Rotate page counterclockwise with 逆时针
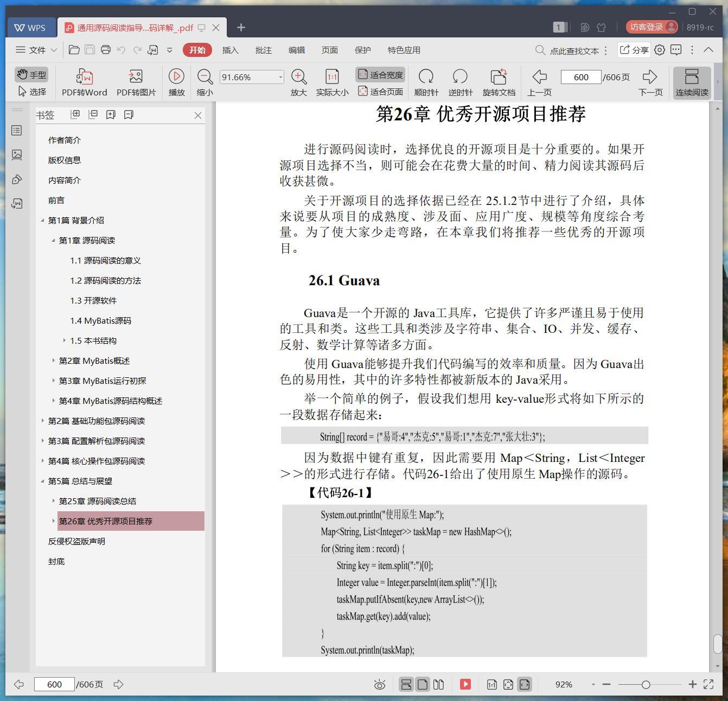728x701 pixels. point(461,82)
